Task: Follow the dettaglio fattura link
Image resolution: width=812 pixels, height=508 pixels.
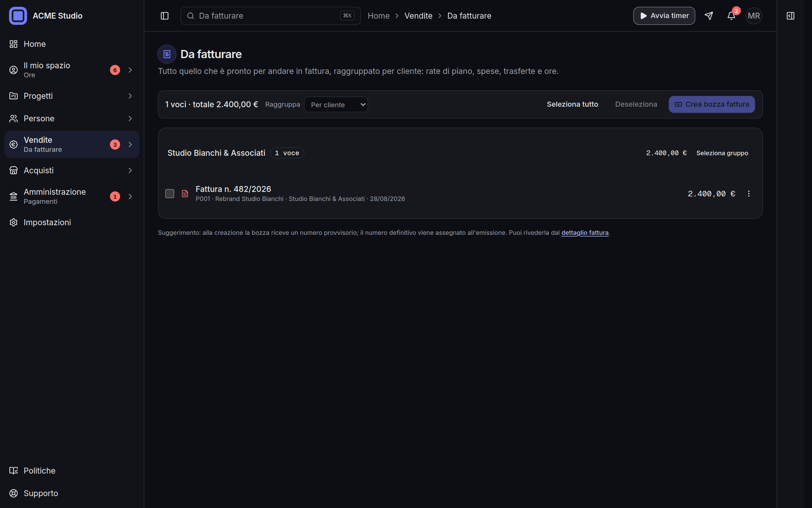Action: click(585, 233)
